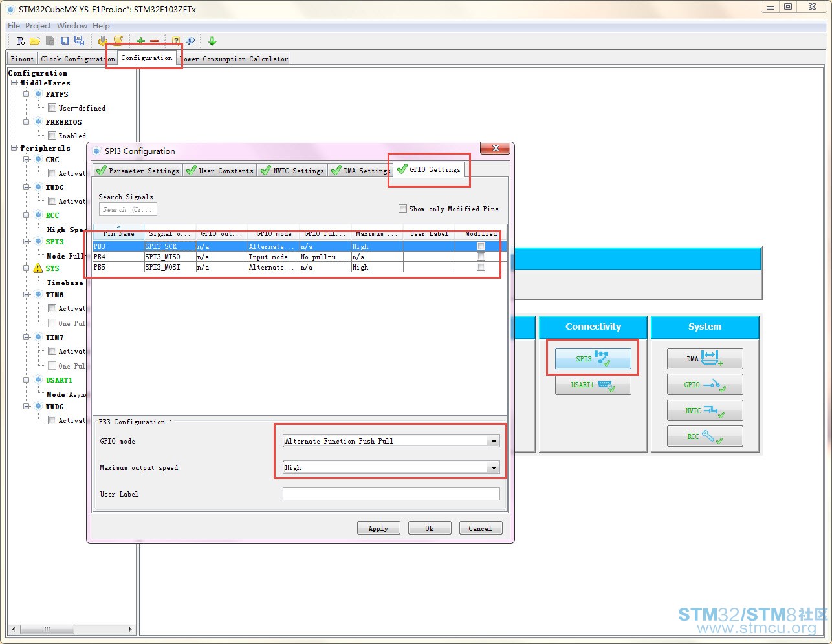
Task: Click the Save Project As icon
Action: tap(79, 41)
